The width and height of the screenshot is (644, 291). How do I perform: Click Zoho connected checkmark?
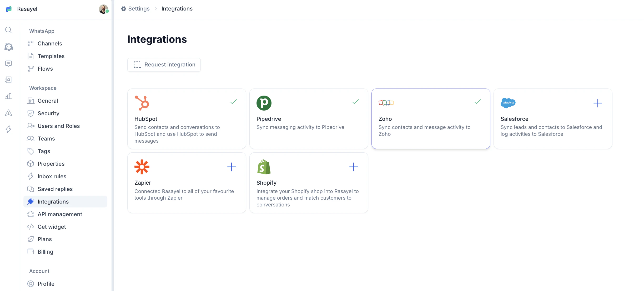pos(478,102)
